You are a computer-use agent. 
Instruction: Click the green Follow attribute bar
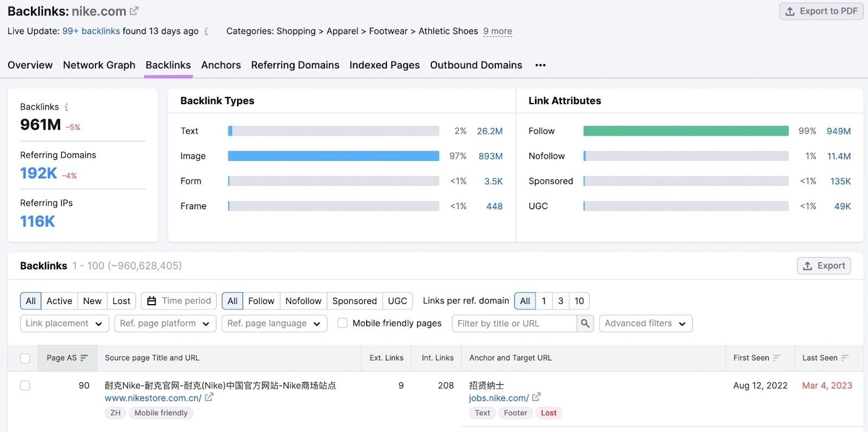685,131
